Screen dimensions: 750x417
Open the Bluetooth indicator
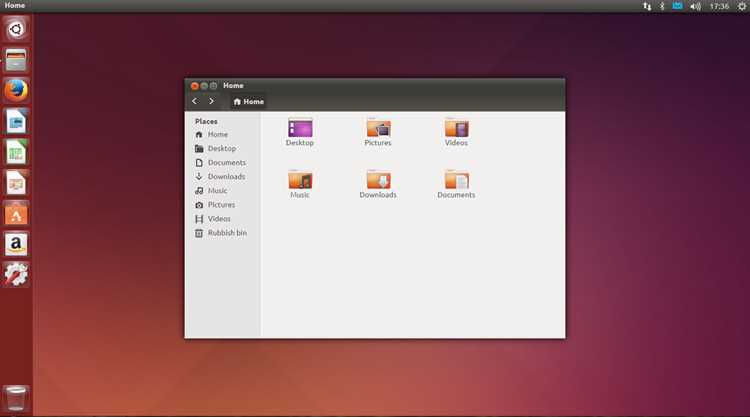[x=662, y=6]
